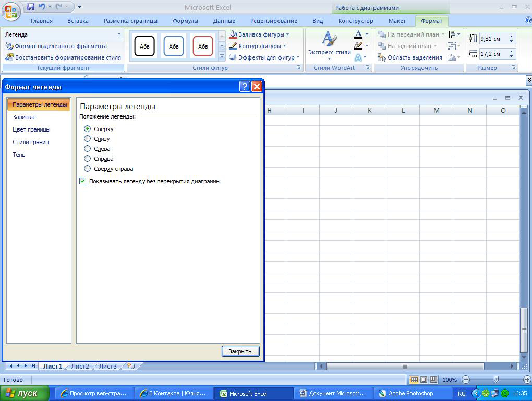Expand the formula bar
Viewport: 532px width, 401px height.
[x=528, y=80]
